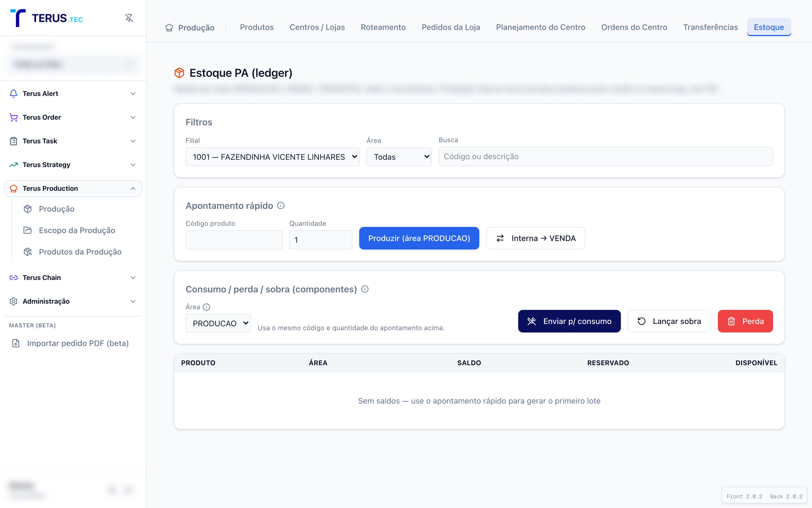Click the Terus Strategy trend icon

14,165
